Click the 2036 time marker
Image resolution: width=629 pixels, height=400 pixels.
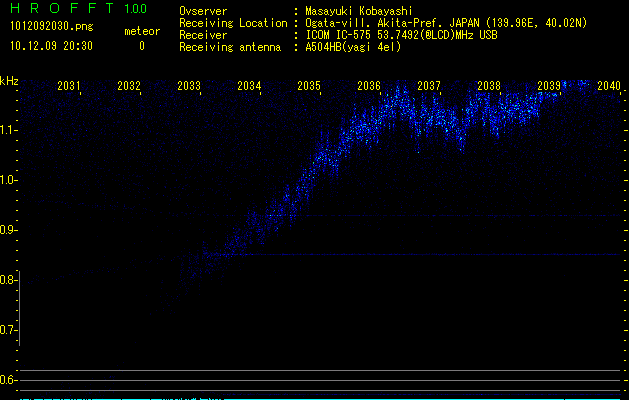click(369, 85)
